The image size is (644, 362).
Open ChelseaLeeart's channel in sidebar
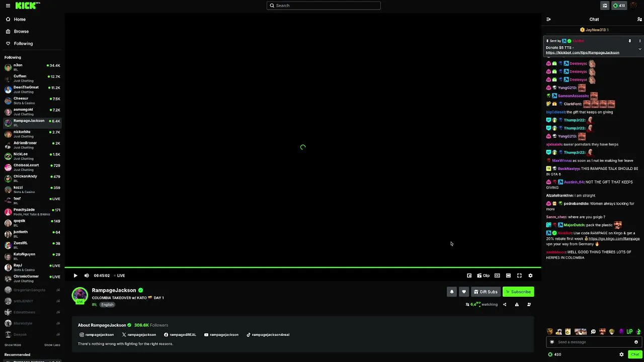point(32,167)
